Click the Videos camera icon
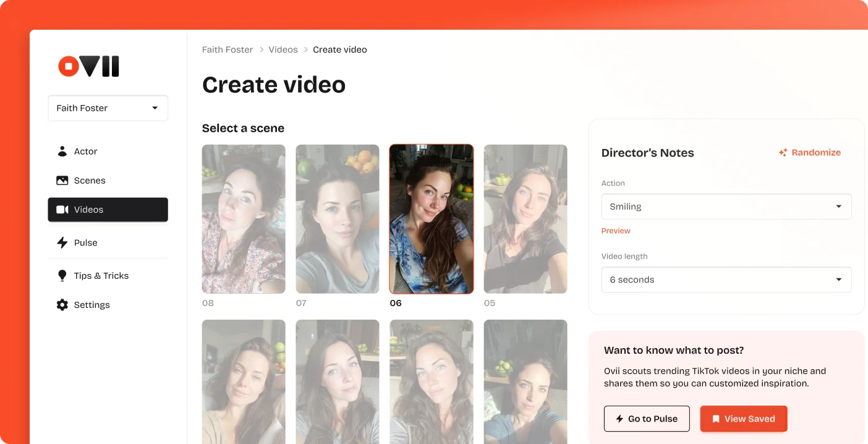Viewport: 868px width, 444px height. (62, 210)
